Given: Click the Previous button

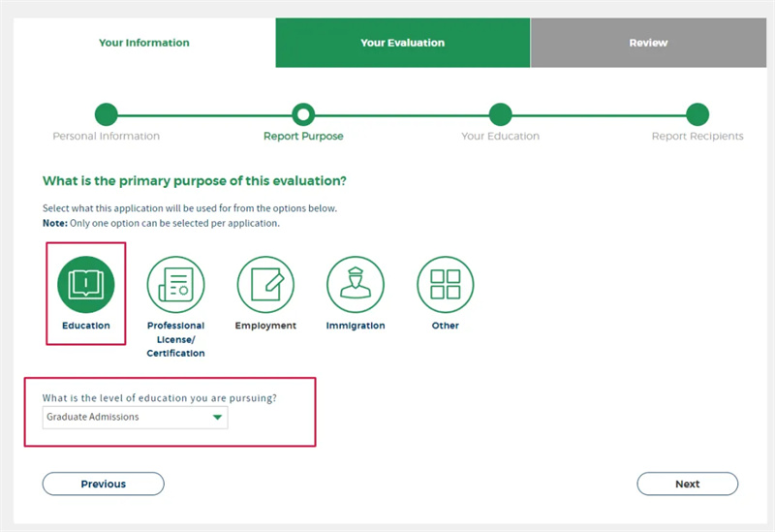Looking at the screenshot, I should coord(104,484).
